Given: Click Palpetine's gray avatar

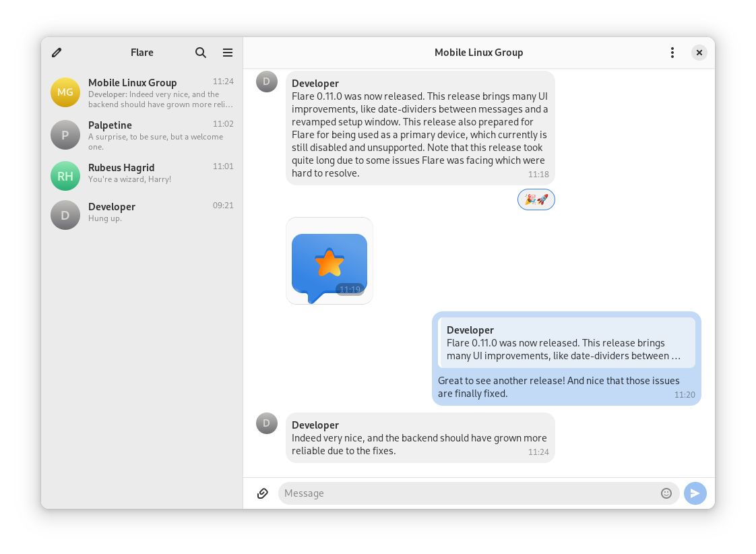Looking at the screenshot, I should [65, 135].
